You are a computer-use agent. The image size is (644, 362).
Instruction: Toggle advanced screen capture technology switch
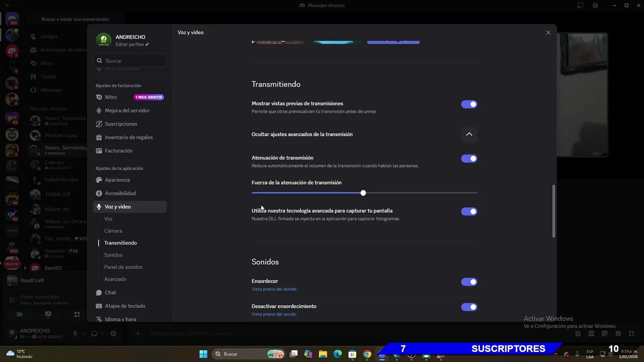pyautogui.click(x=469, y=212)
